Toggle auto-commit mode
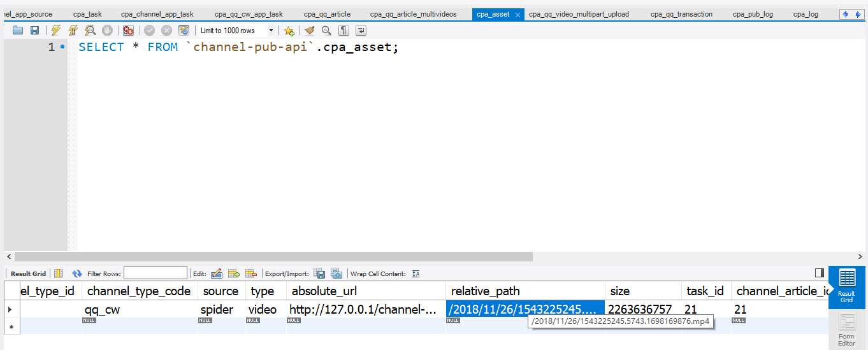Viewport: 868px width, 350px height. 184,31
